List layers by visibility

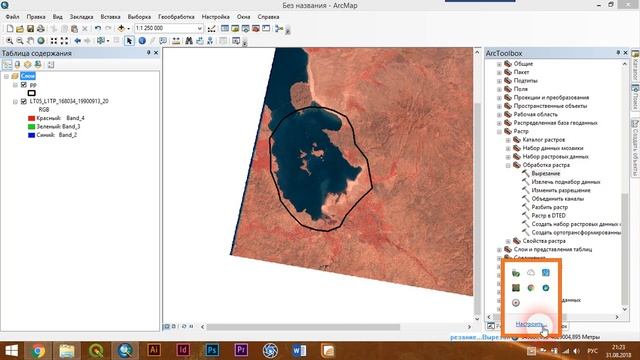coord(28,64)
